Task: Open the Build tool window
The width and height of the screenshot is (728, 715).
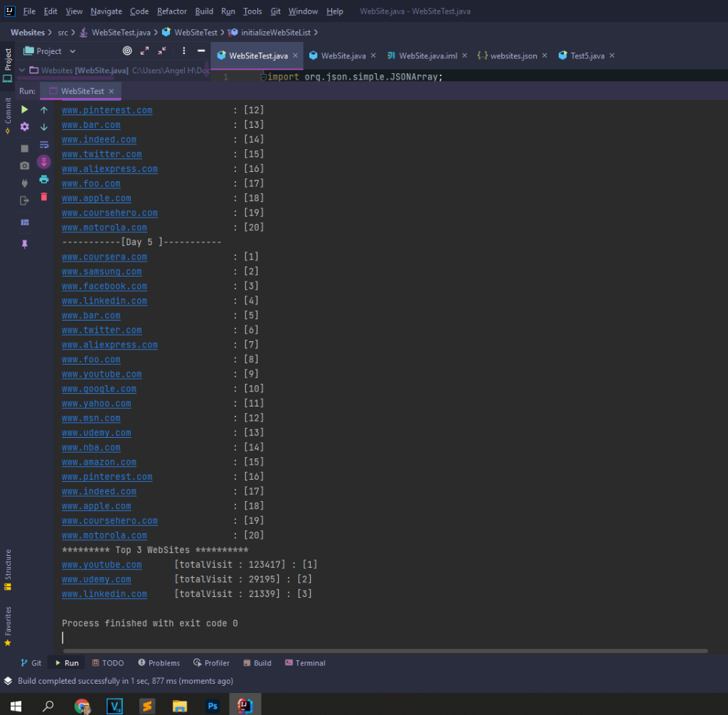Action: 257,663
